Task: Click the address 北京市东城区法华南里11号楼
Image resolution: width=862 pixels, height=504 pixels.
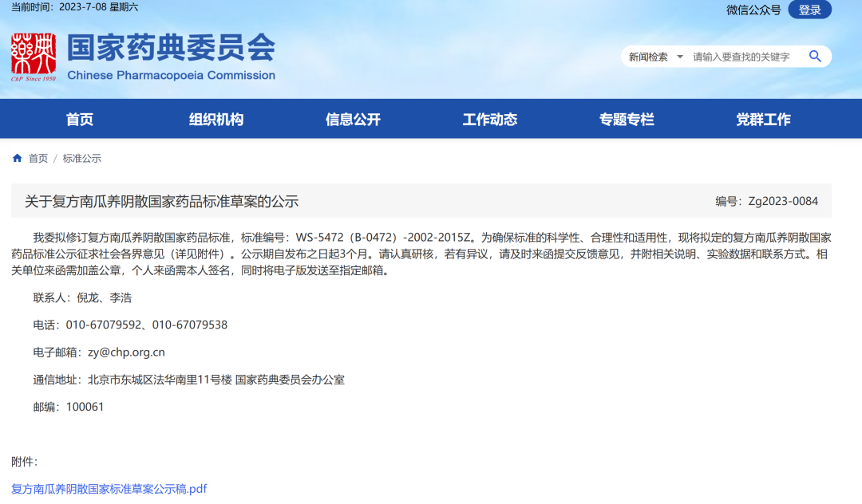Action: click(160, 380)
